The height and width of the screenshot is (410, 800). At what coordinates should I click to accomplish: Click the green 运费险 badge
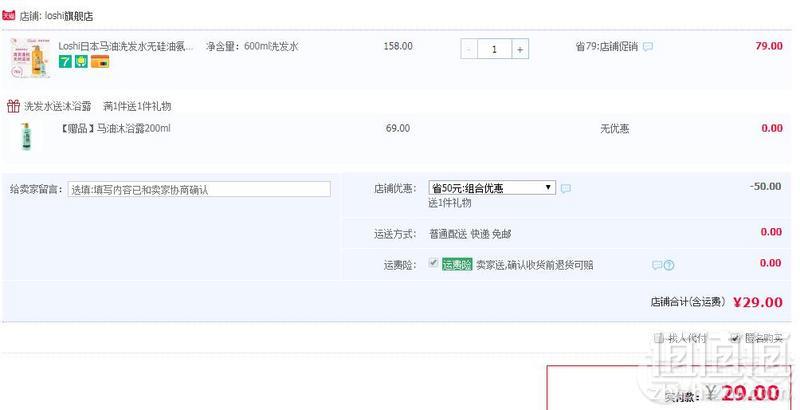click(x=457, y=265)
